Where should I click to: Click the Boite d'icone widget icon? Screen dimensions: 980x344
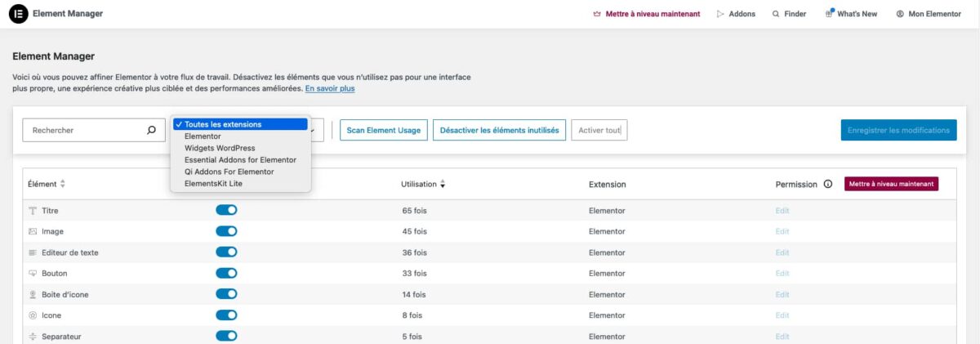[x=33, y=294]
